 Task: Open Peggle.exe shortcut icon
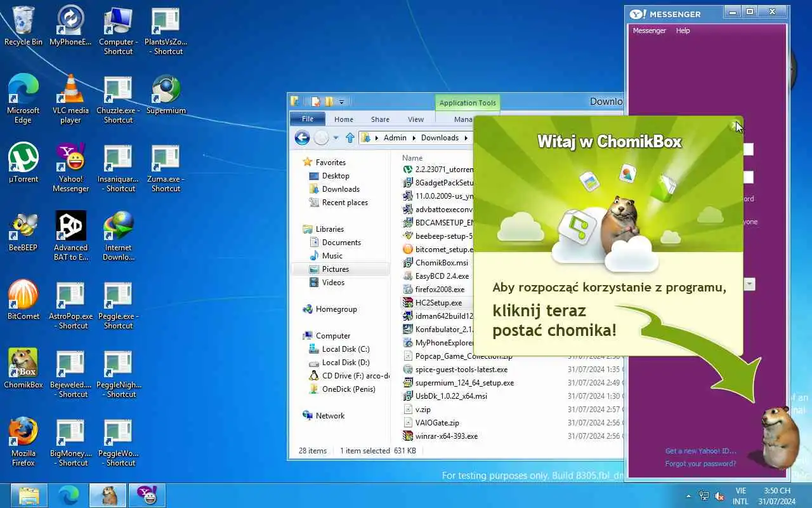click(118, 304)
